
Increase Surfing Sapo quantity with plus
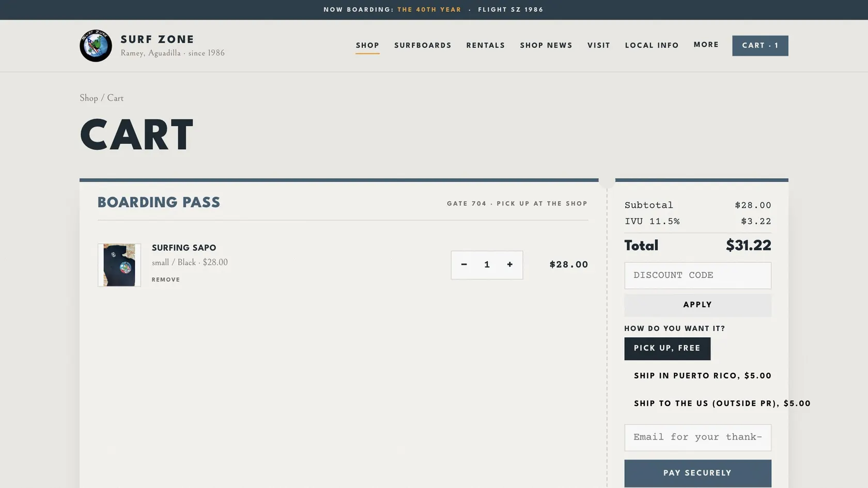[510, 264]
